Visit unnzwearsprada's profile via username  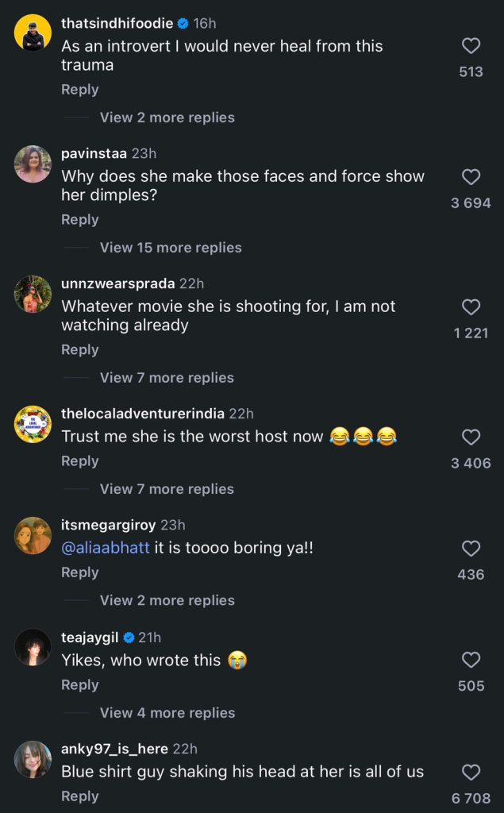118,284
